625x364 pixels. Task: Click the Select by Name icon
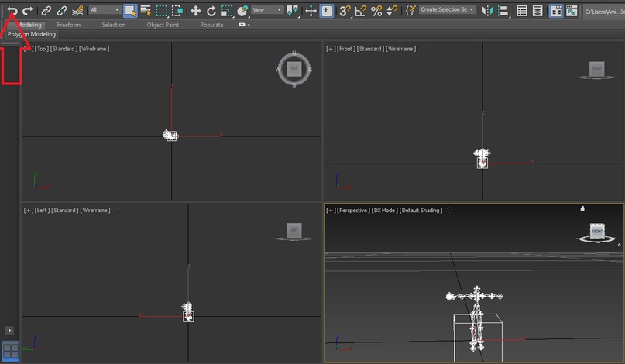146,10
